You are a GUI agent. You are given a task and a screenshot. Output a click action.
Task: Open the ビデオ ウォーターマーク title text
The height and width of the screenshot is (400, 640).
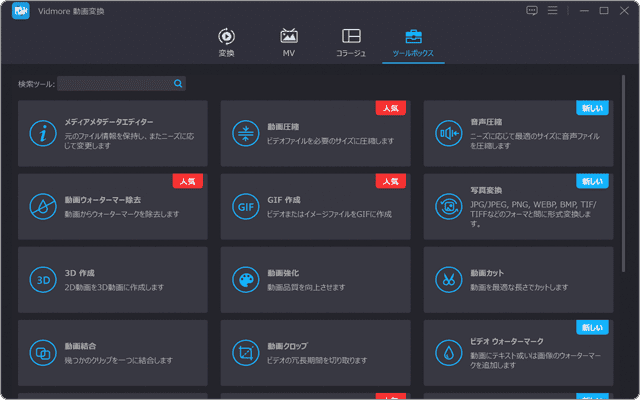coord(507,341)
